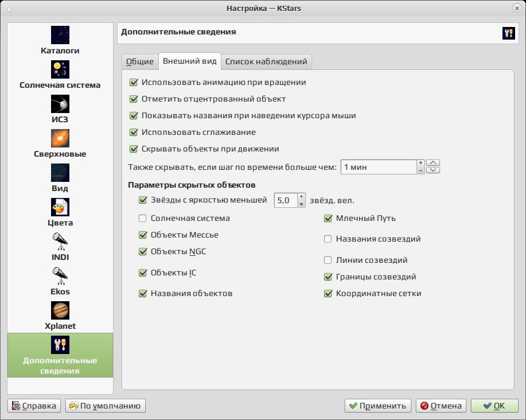Enable the Солнечная система hidden objects checkbox

pos(143,219)
